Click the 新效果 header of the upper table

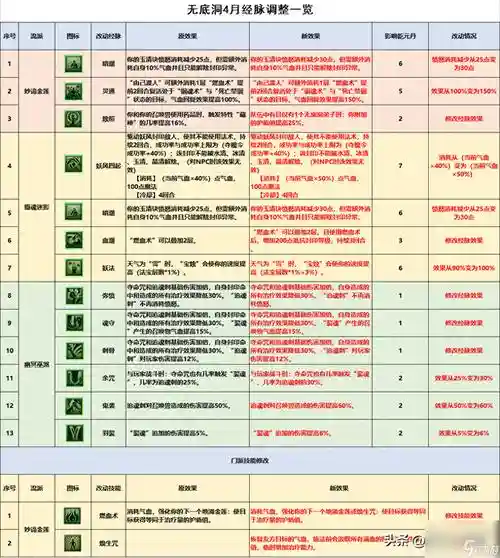click(x=311, y=36)
